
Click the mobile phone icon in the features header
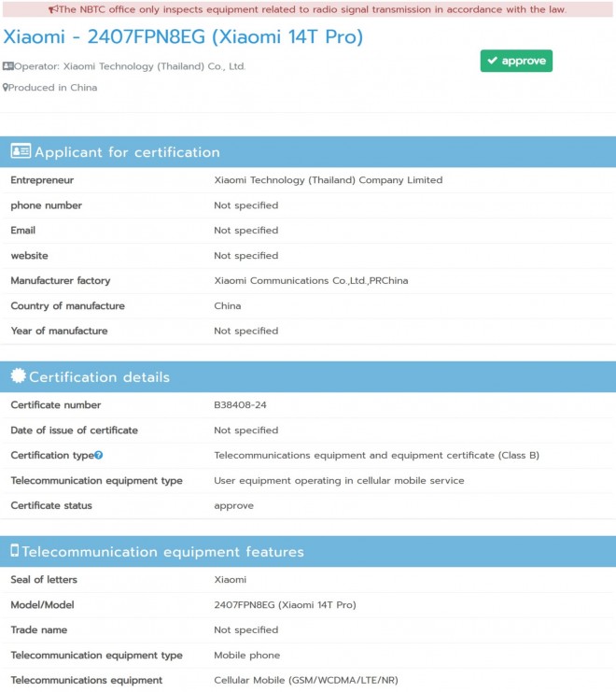[x=15, y=552]
